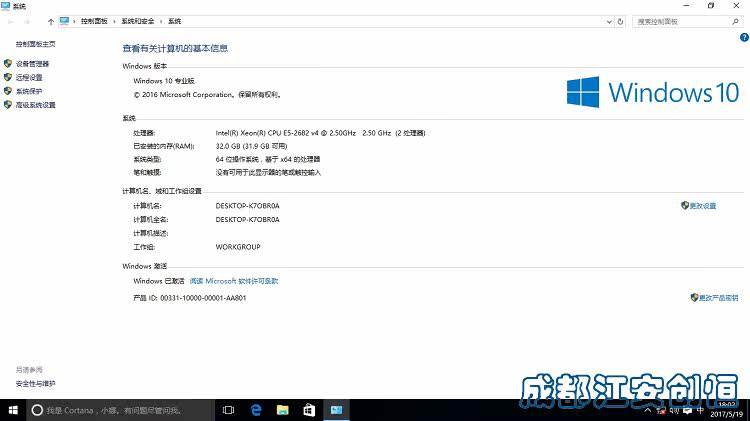This screenshot has width=750, height=421.
Task: Click Change product key (更改产品密钥) link
Action: [718, 298]
